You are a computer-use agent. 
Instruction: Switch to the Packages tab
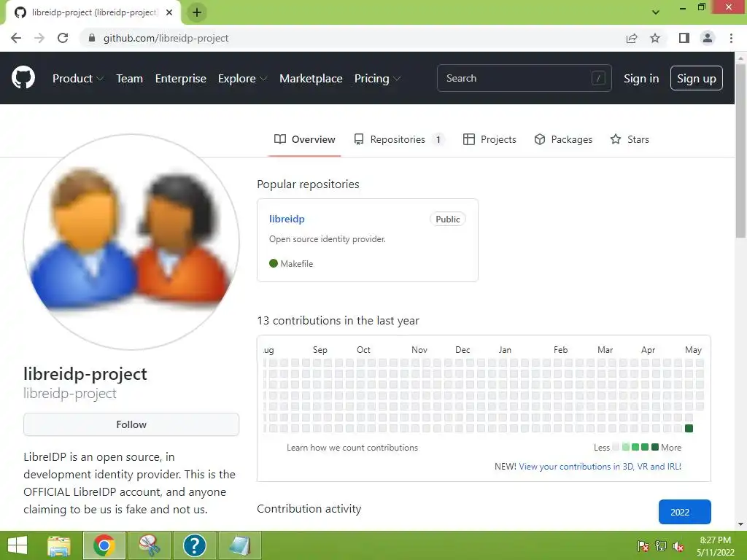click(x=563, y=139)
